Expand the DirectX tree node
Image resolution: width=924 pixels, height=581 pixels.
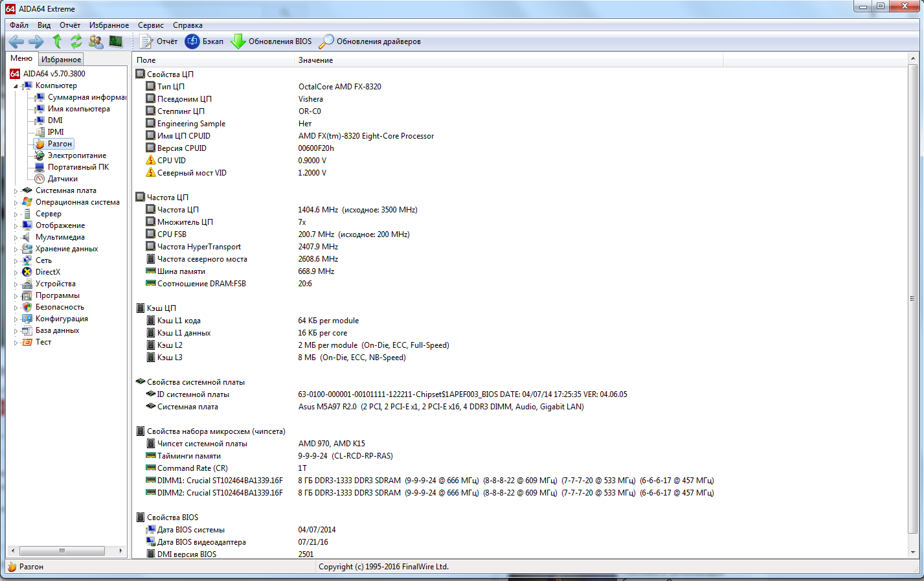[16, 272]
